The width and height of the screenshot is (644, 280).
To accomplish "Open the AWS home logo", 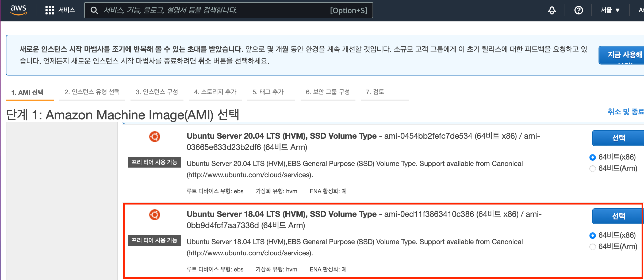I will [x=18, y=10].
